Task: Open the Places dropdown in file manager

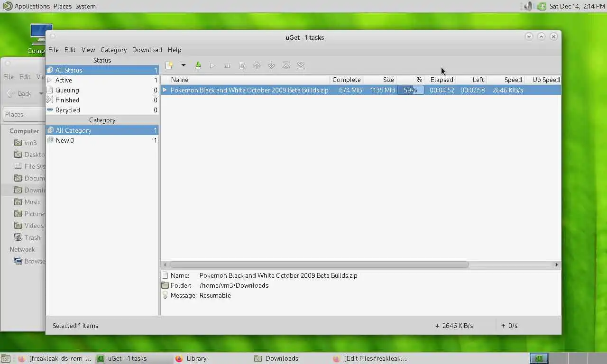Action: click(24, 114)
